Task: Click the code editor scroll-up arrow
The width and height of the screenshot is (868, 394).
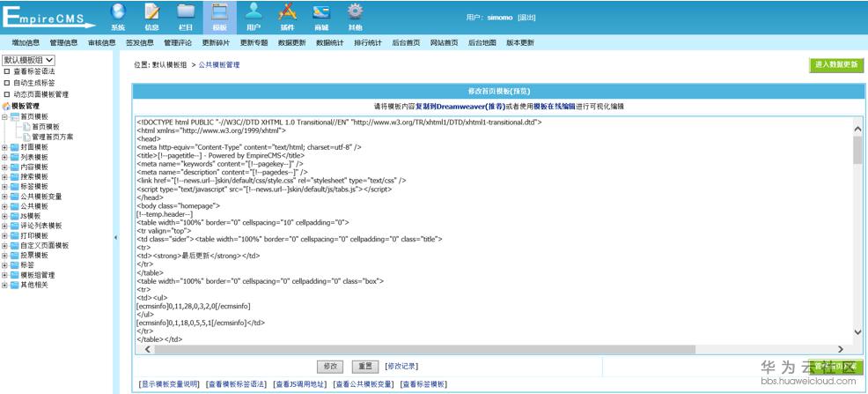Action: 857,129
